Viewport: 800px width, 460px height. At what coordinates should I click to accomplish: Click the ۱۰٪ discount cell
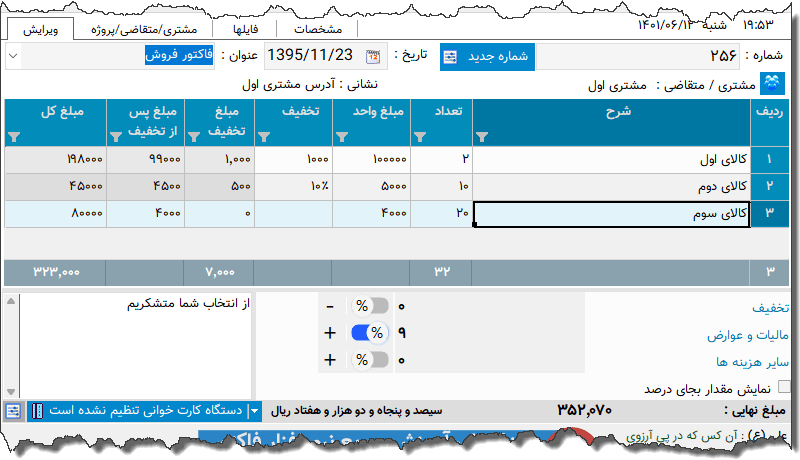(x=293, y=186)
